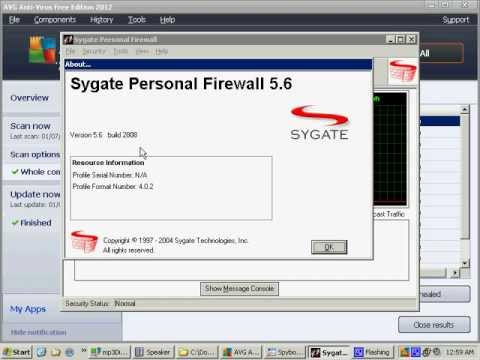
Task: Click the taskbar clock showing 12:59 AM
Action: (460, 352)
